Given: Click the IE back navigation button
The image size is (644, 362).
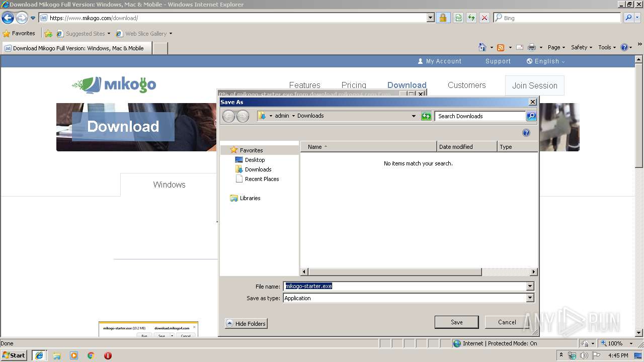Looking at the screenshot, I should [x=8, y=18].
